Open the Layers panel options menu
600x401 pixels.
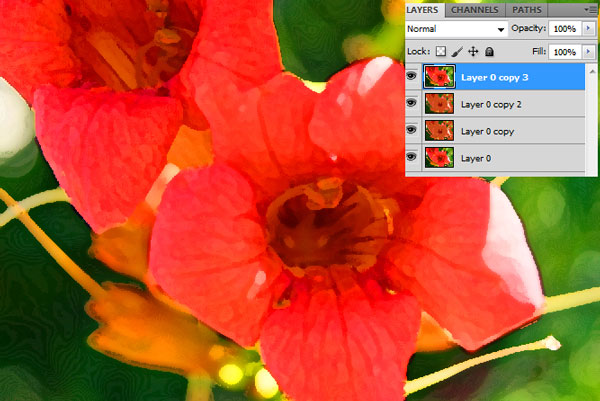590,10
